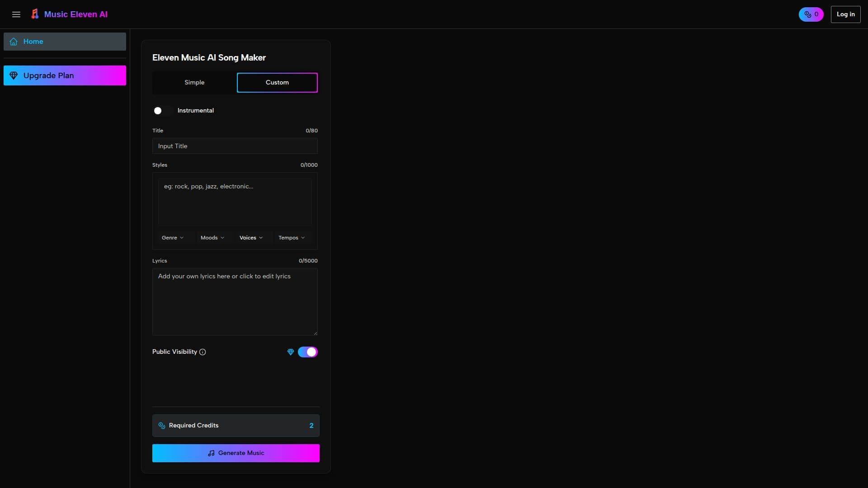Select the Custom tab
This screenshot has width=868, height=488.
click(x=277, y=83)
